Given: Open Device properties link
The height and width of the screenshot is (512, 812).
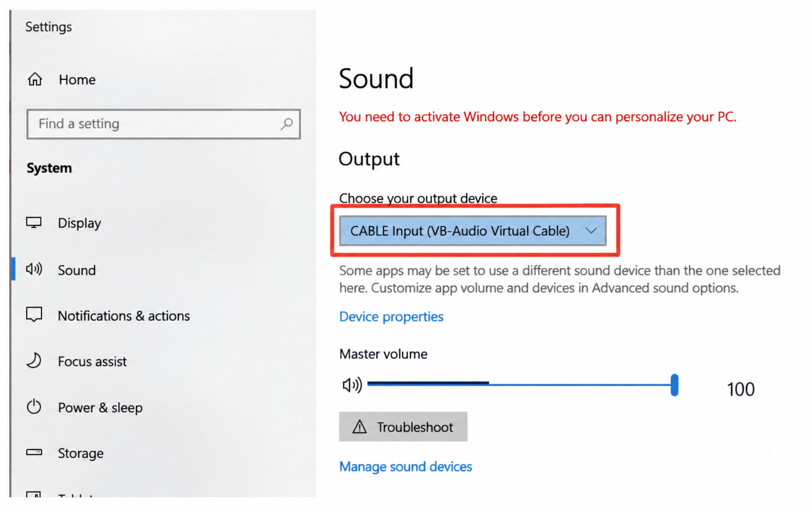Looking at the screenshot, I should click(391, 317).
